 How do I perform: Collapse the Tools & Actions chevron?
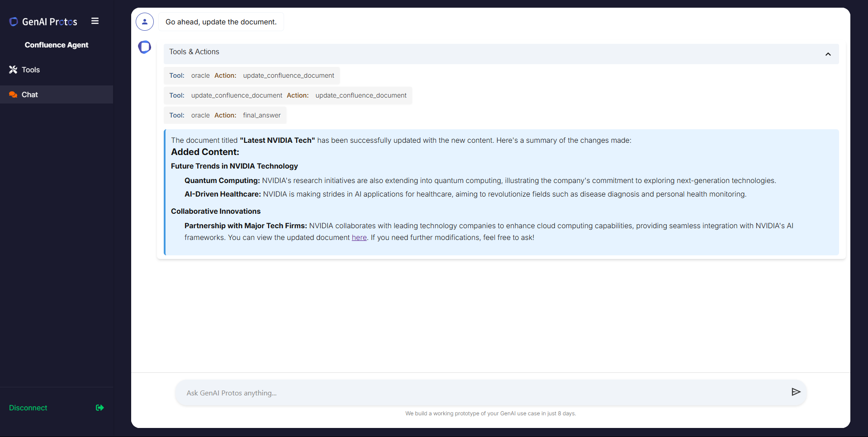click(x=828, y=54)
